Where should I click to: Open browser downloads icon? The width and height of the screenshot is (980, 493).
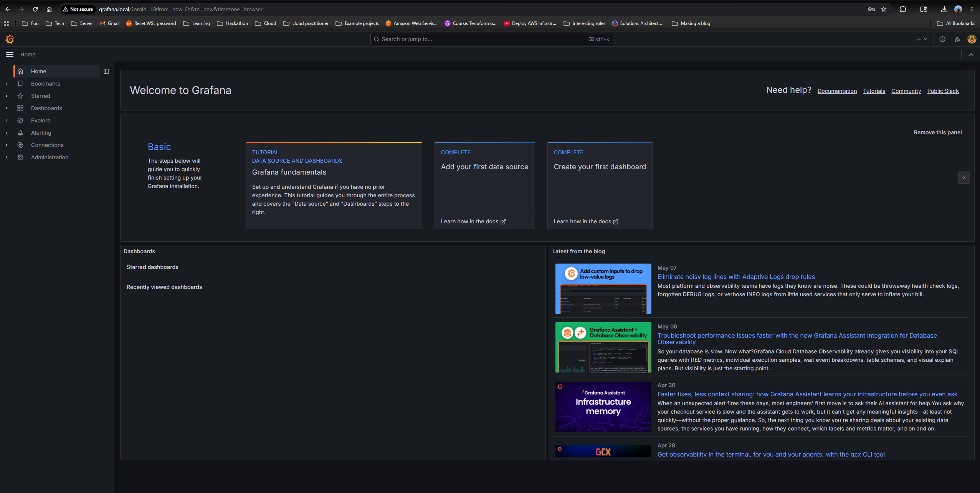(944, 9)
